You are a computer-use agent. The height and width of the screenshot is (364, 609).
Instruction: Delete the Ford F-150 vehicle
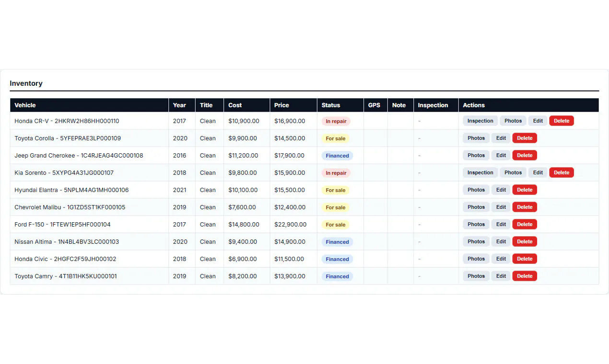click(525, 224)
